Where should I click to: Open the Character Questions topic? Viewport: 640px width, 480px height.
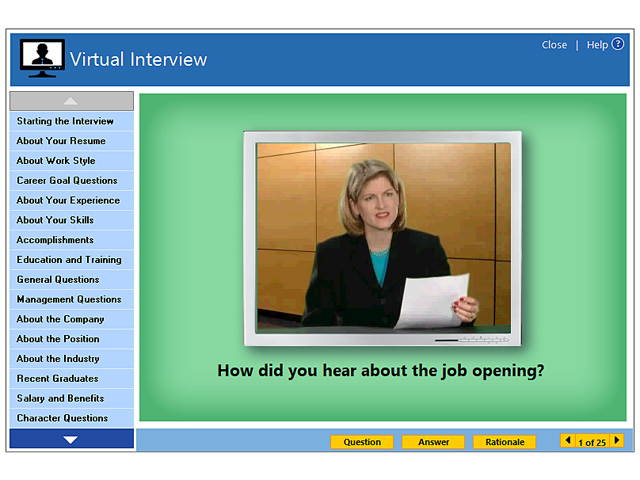click(x=62, y=418)
